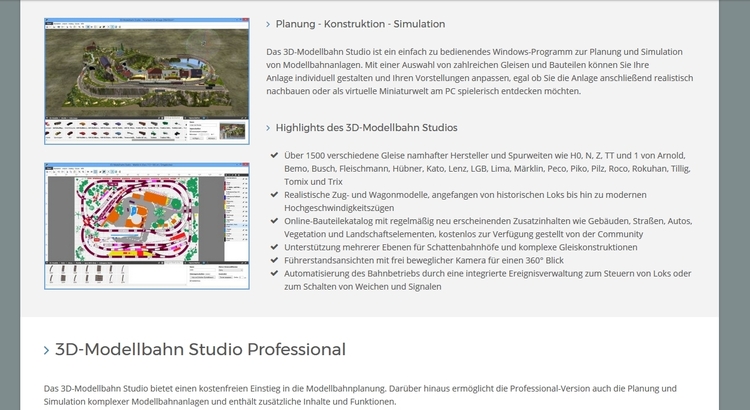Viewport: 750px width, 410px height.
Task: Select the heading 'Planung - Konstruktion - Simulation'
Action: click(x=360, y=24)
